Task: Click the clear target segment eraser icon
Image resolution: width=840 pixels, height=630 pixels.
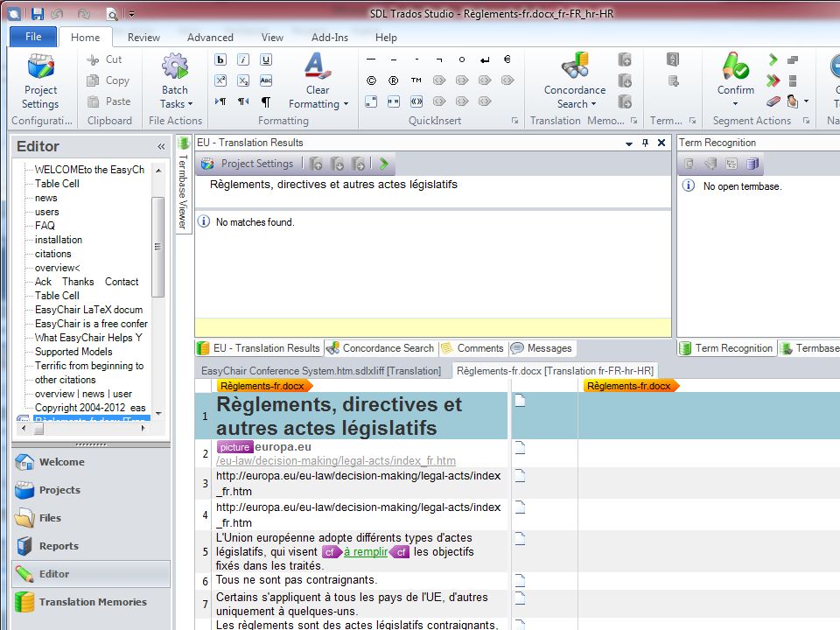Action: (x=773, y=101)
